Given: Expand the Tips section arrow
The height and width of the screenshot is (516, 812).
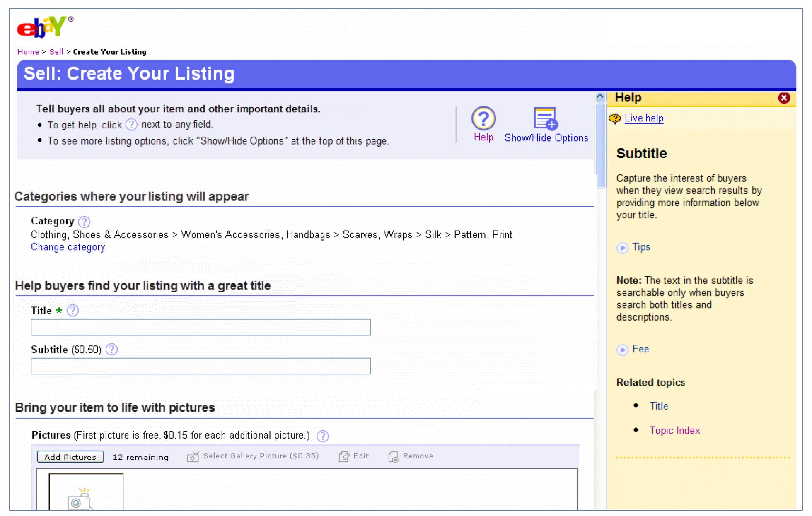Looking at the screenshot, I should click(622, 248).
